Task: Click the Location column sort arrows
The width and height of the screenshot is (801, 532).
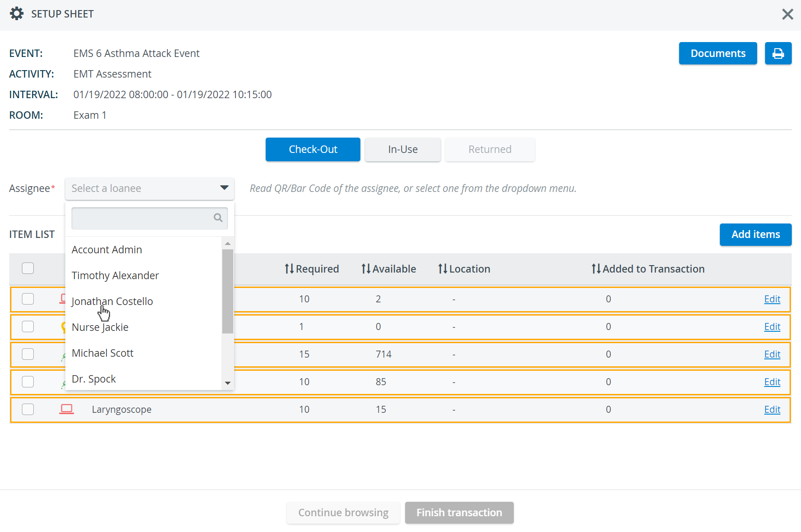Action: [x=442, y=269]
